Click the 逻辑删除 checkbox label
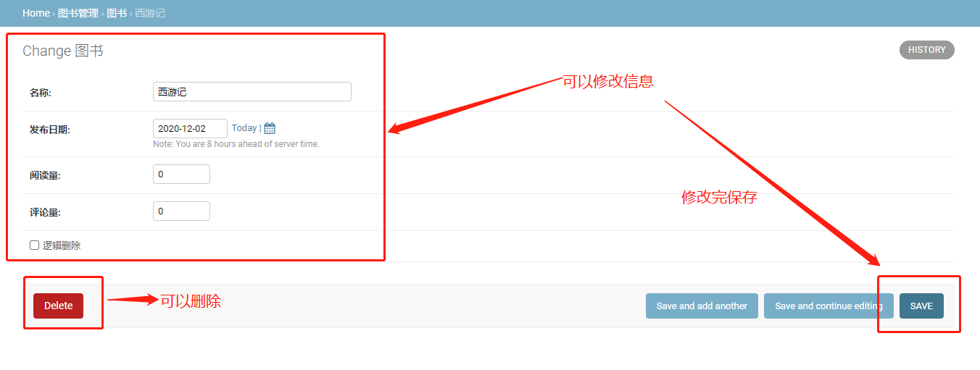This screenshot has height=370, width=980. [62, 245]
